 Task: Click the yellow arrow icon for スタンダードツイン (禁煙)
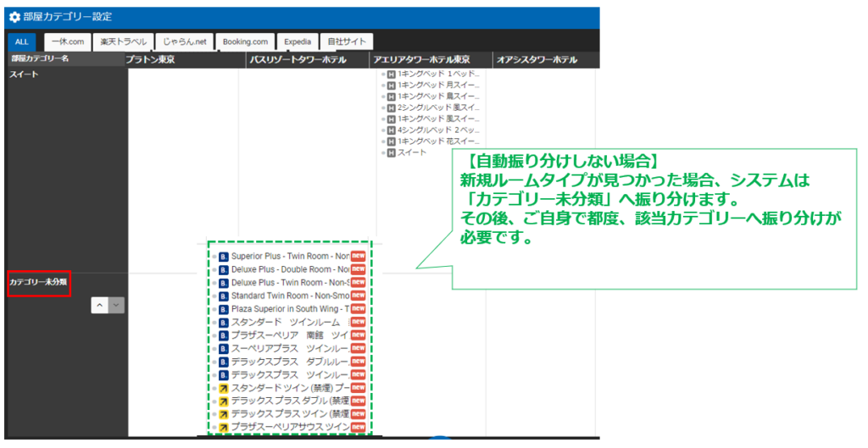(x=223, y=388)
